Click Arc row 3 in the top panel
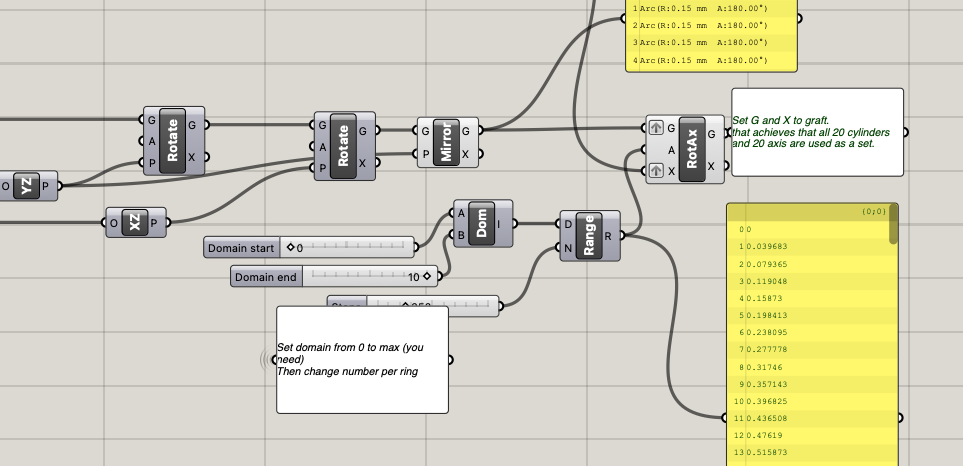 [x=712, y=42]
